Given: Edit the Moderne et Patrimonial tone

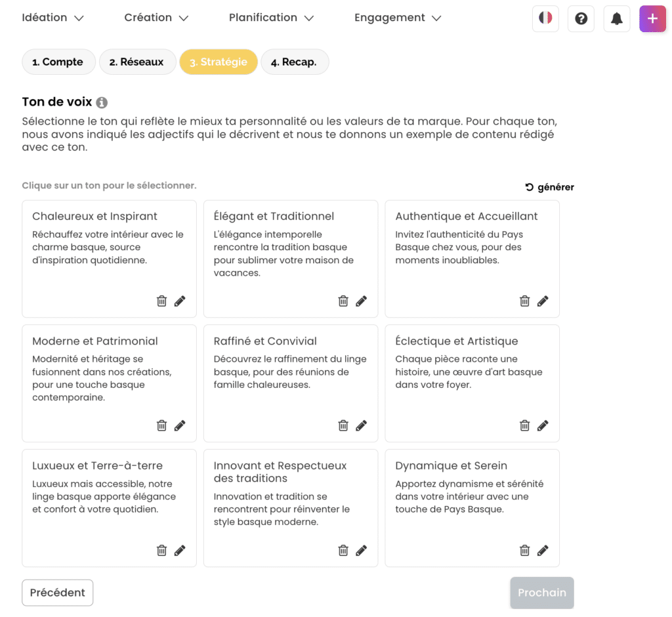Looking at the screenshot, I should click(x=180, y=426).
